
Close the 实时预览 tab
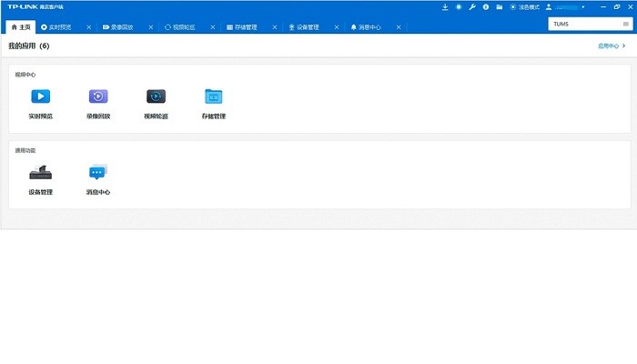coord(88,27)
